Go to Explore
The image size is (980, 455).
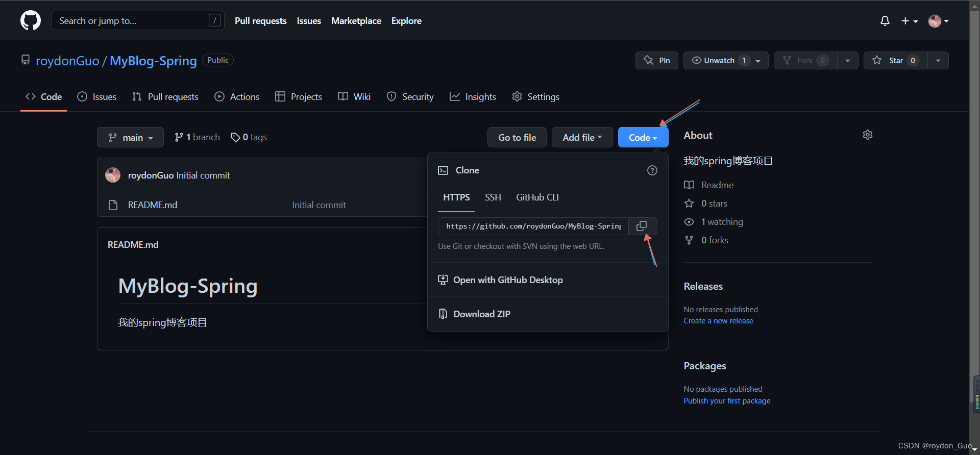point(406,21)
